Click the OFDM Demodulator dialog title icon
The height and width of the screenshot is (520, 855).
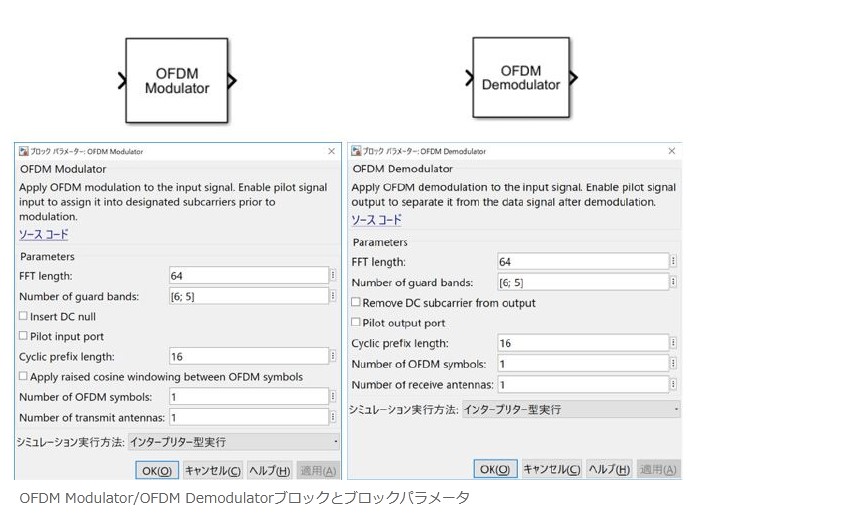(356, 151)
